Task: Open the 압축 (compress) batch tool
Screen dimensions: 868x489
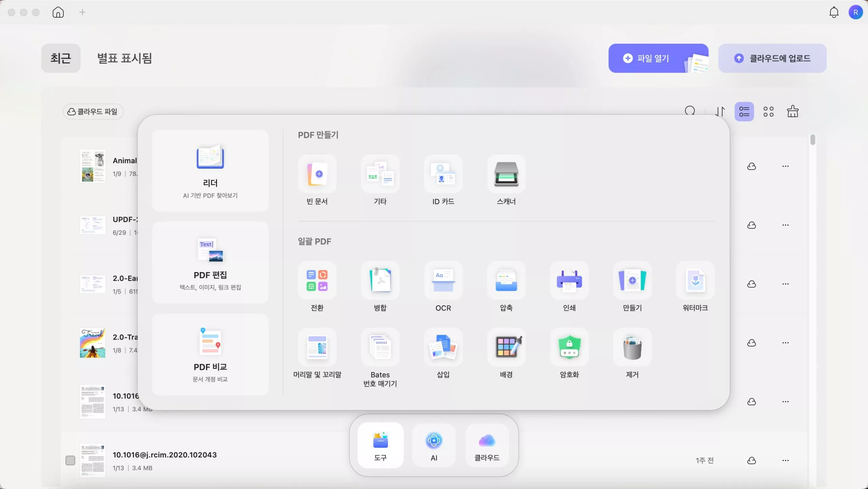Action: (x=506, y=281)
